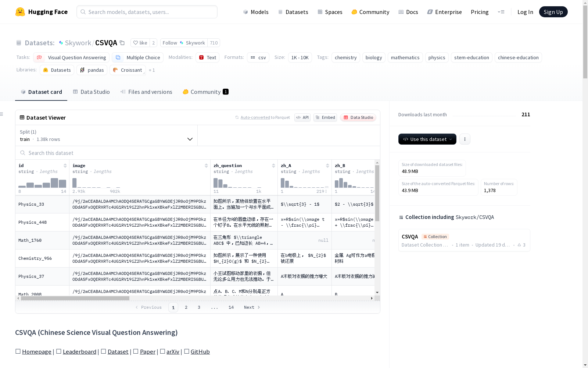The width and height of the screenshot is (588, 368).
Task: Open the arXiv link
Action: pyautogui.click(x=173, y=351)
